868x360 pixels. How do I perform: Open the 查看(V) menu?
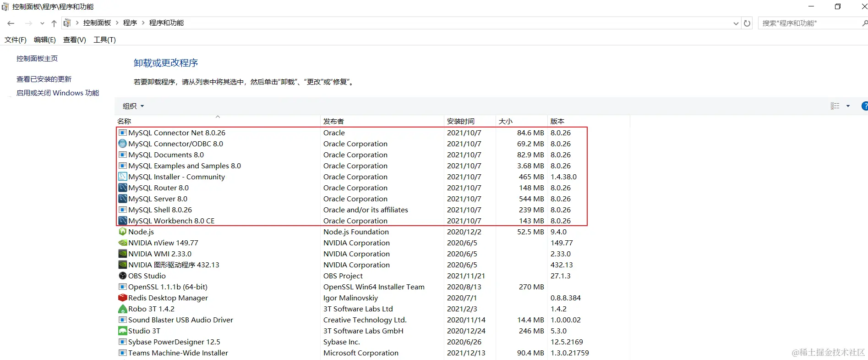pos(75,40)
